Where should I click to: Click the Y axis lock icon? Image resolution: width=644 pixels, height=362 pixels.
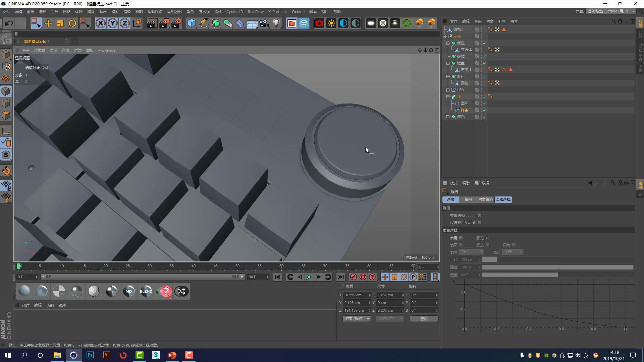pos(112,23)
